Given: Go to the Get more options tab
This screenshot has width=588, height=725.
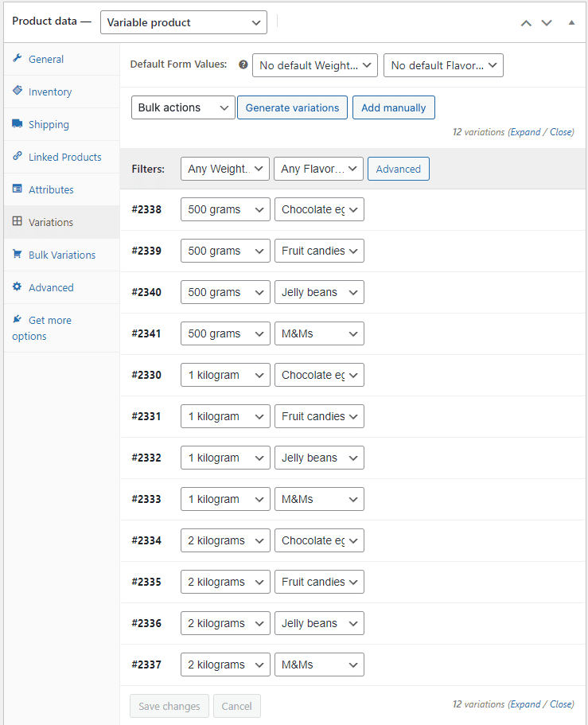Looking at the screenshot, I should tap(49, 321).
